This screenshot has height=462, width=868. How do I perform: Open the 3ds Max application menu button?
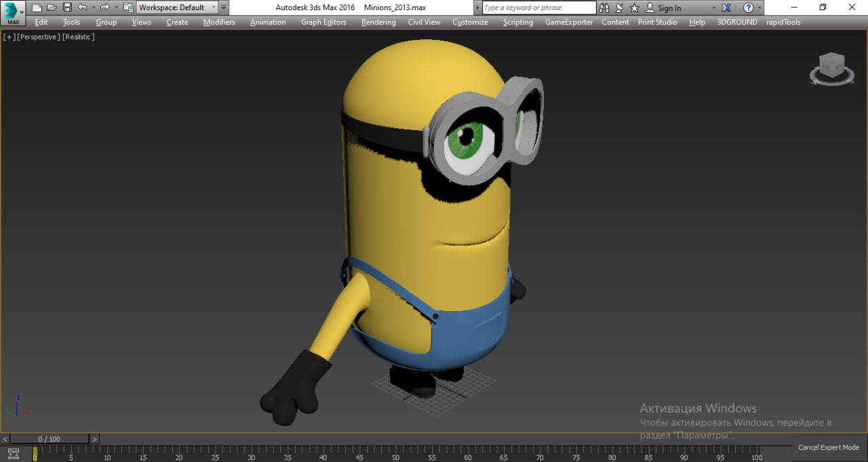point(13,13)
